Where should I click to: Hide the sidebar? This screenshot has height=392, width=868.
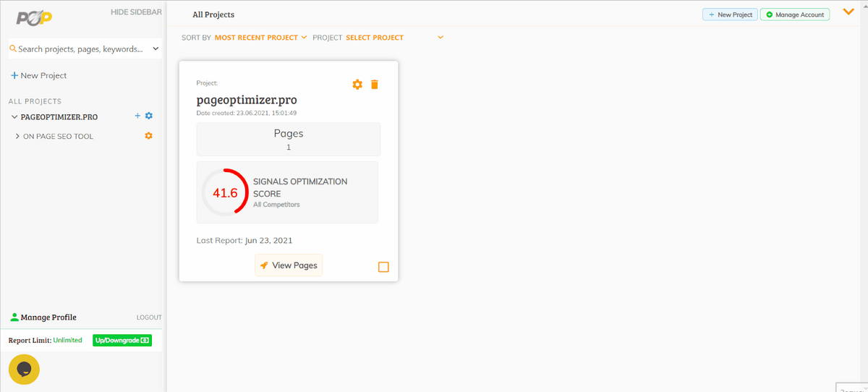click(x=136, y=12)
